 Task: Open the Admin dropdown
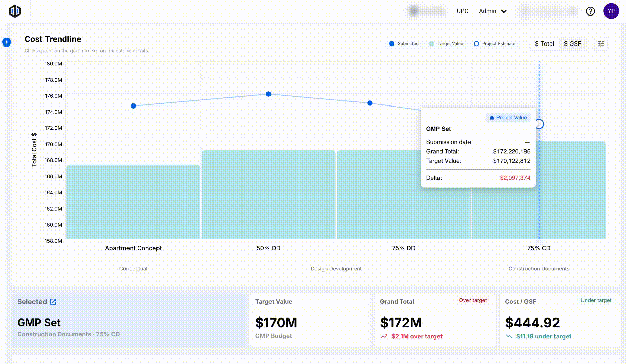coord(493,11)
